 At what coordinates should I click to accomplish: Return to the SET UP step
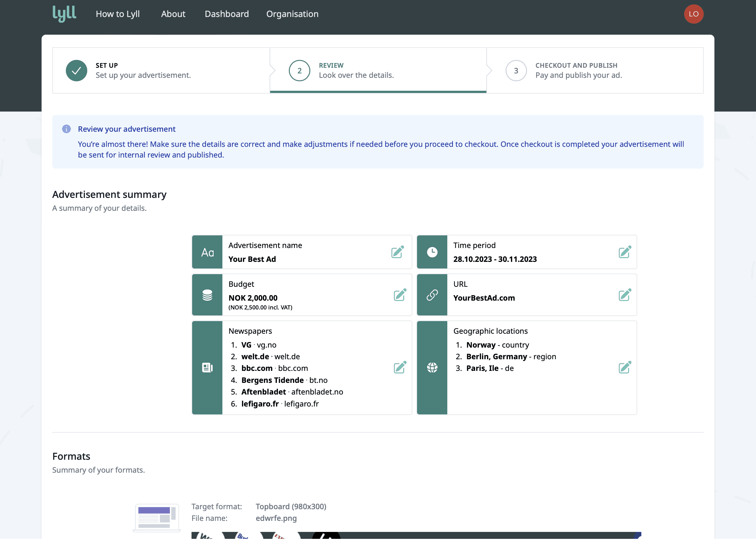(161, 70)
